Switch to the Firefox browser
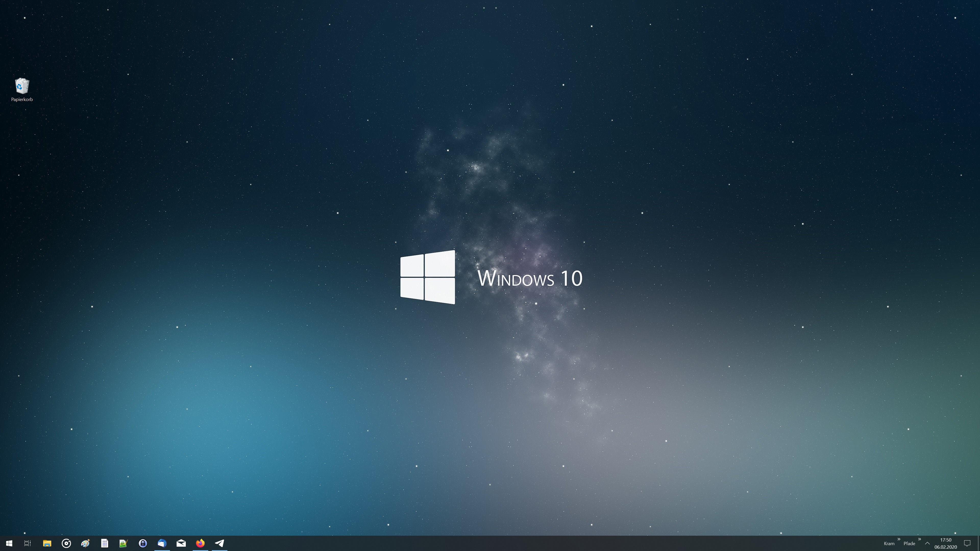Viewport: 980px width, 551px height. tap(200, 543)
